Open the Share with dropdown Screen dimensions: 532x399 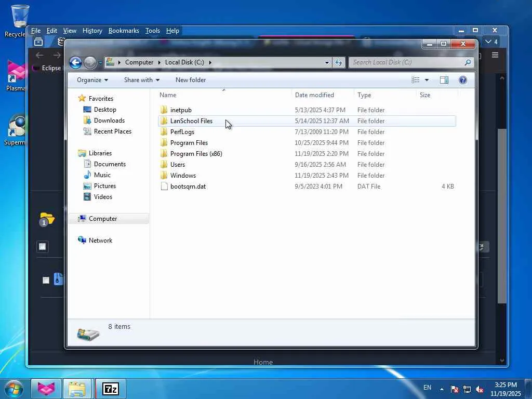click(x=142, y=80)
